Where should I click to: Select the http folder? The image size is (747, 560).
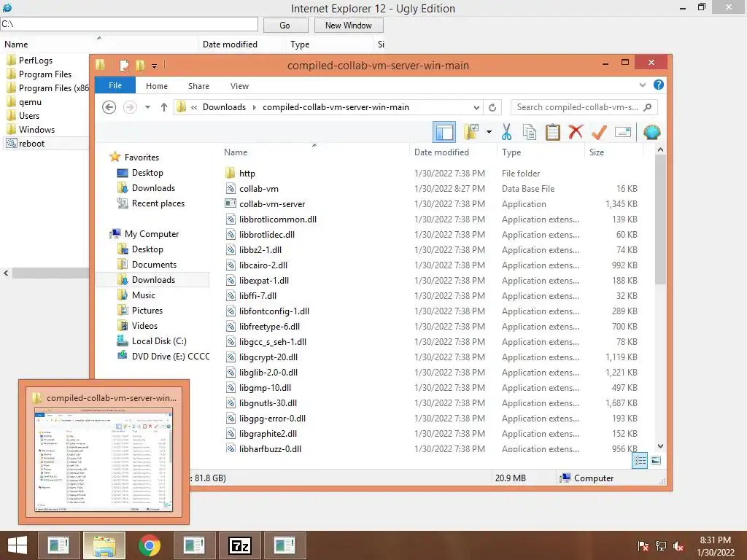(x=247, y=174)
